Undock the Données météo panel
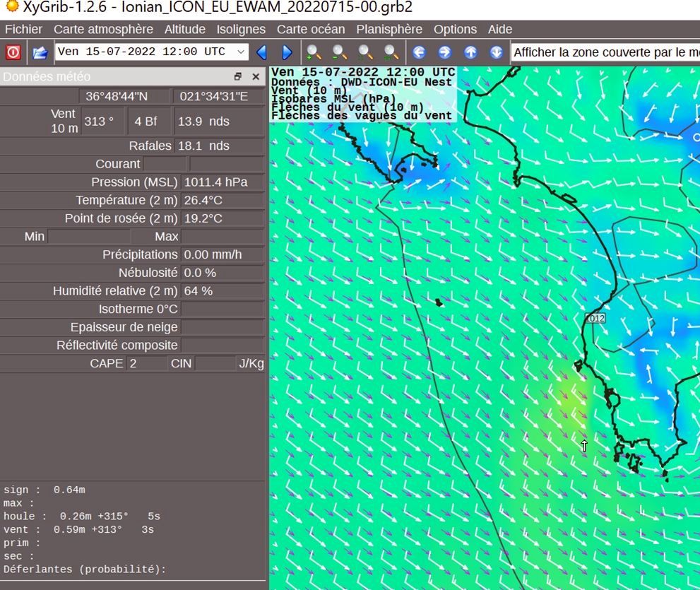 (x=237, y=77)
